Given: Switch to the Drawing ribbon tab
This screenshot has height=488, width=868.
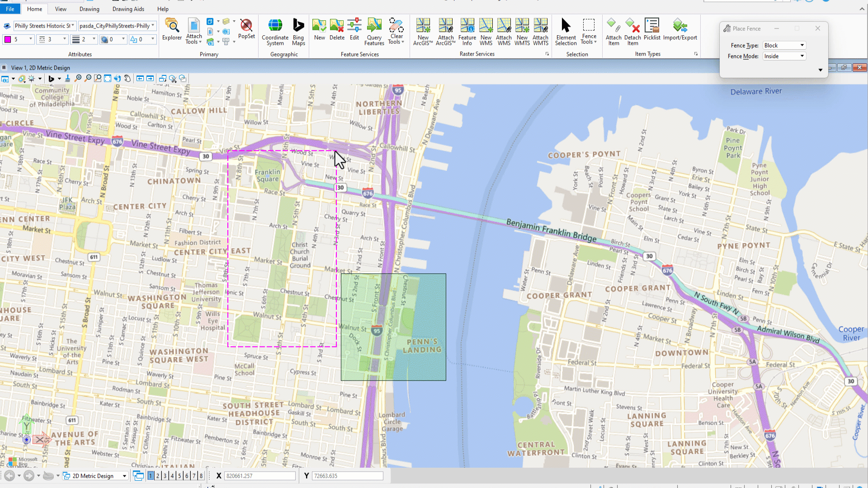Looking at the screenshot, I should 90,9.
